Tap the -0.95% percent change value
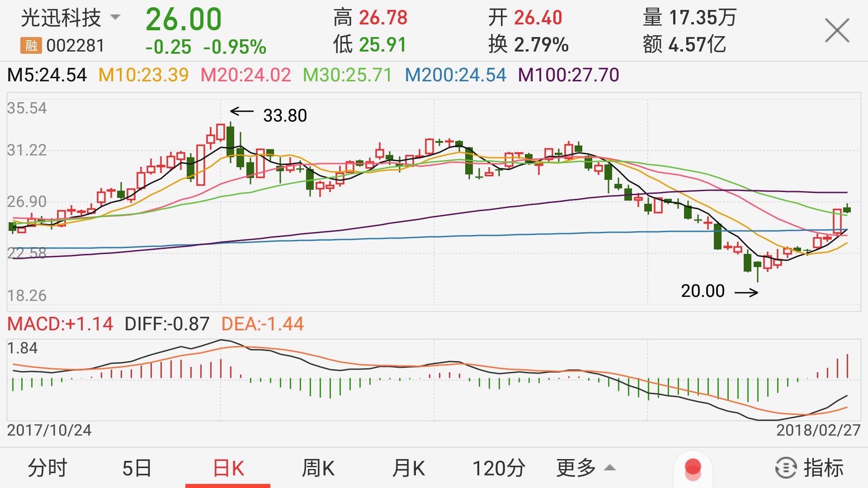This screenshot has width=868, height=488. coord(235,47)
